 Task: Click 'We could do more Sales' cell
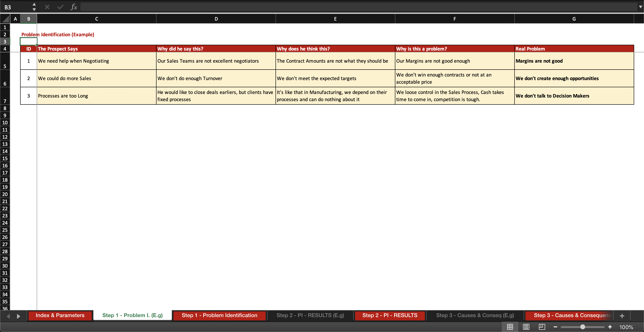[x=97, y=79]
